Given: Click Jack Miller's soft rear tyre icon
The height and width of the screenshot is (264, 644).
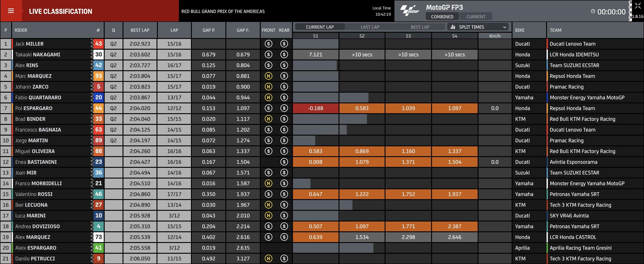Looking at the screenshot, I should point(284,44).
